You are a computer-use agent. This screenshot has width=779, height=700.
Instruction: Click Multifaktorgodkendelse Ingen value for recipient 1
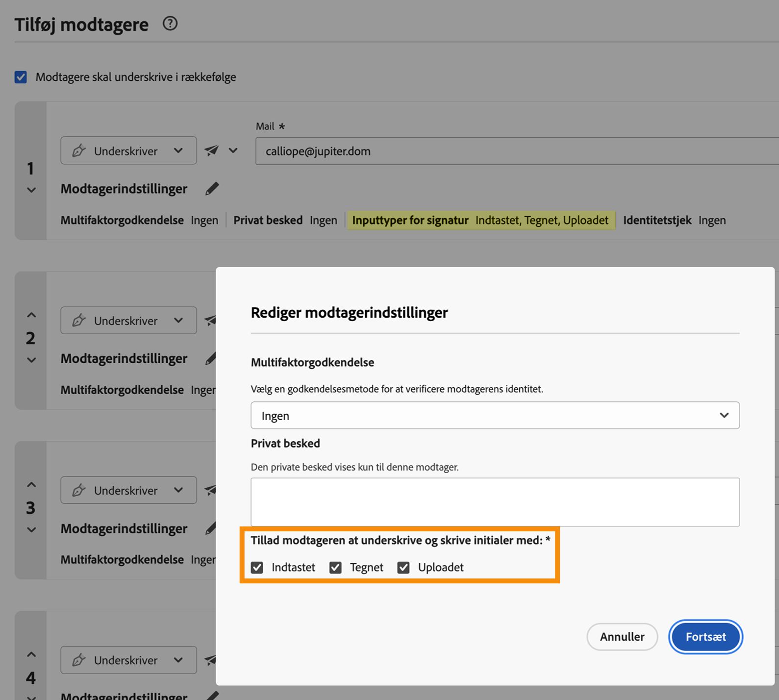(x=204, y=220)
